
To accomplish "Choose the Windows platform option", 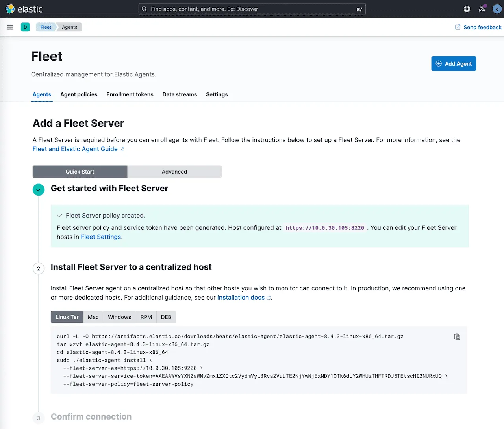I will point(119,317).
